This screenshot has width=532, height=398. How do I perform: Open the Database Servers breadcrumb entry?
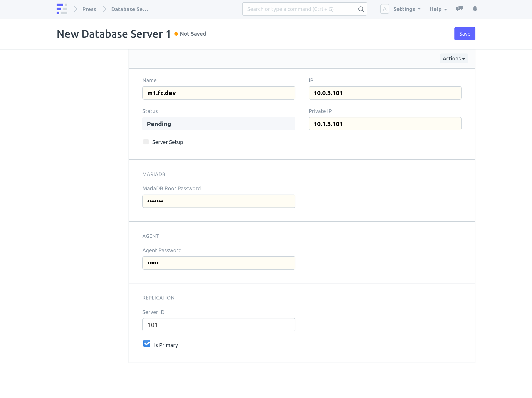[x=129, y=9]
